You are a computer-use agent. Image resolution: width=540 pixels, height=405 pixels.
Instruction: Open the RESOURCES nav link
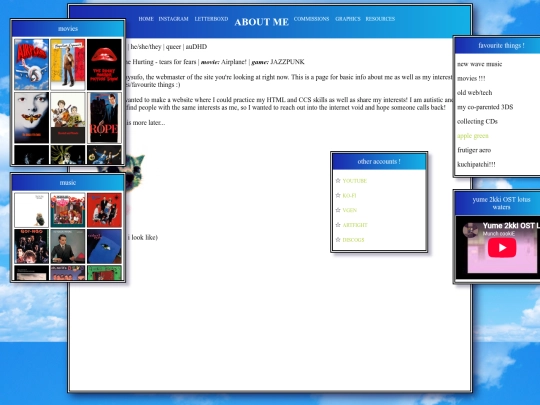tap(380, 19)
